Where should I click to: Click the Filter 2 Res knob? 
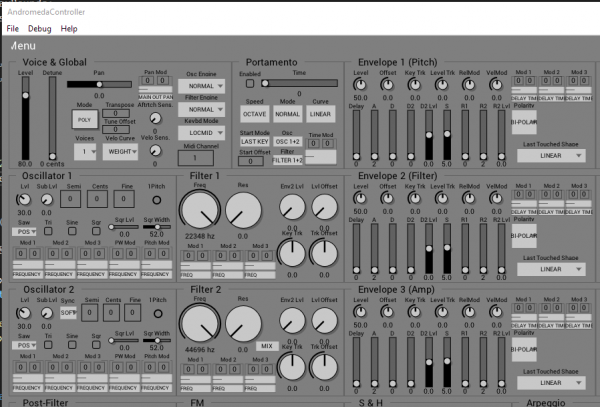pyautogui.click(x=242, y=323)
